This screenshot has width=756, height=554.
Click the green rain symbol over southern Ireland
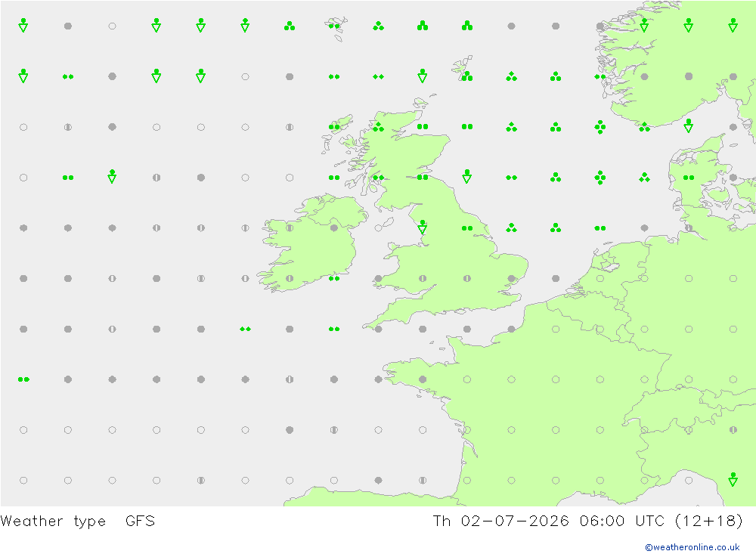tap(333, 279)
